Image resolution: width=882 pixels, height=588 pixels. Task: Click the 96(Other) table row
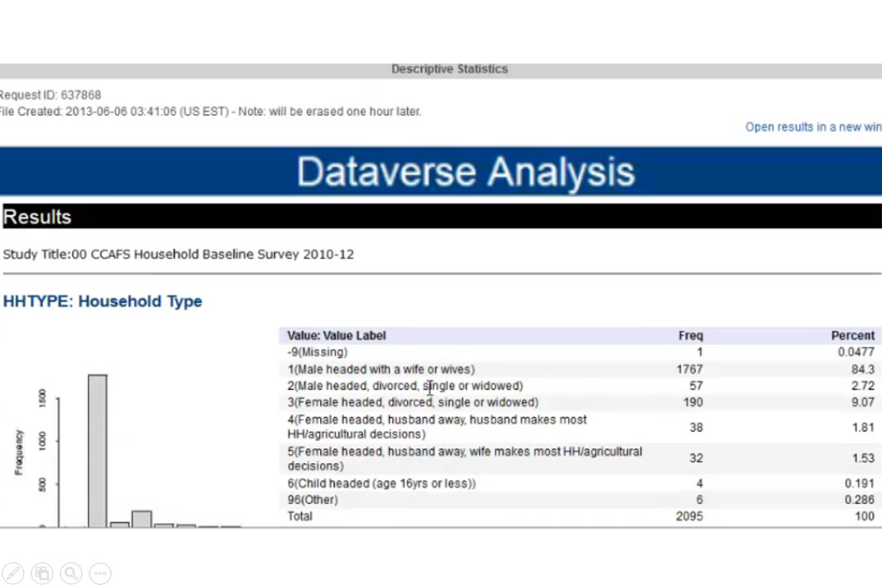point(312,500)
